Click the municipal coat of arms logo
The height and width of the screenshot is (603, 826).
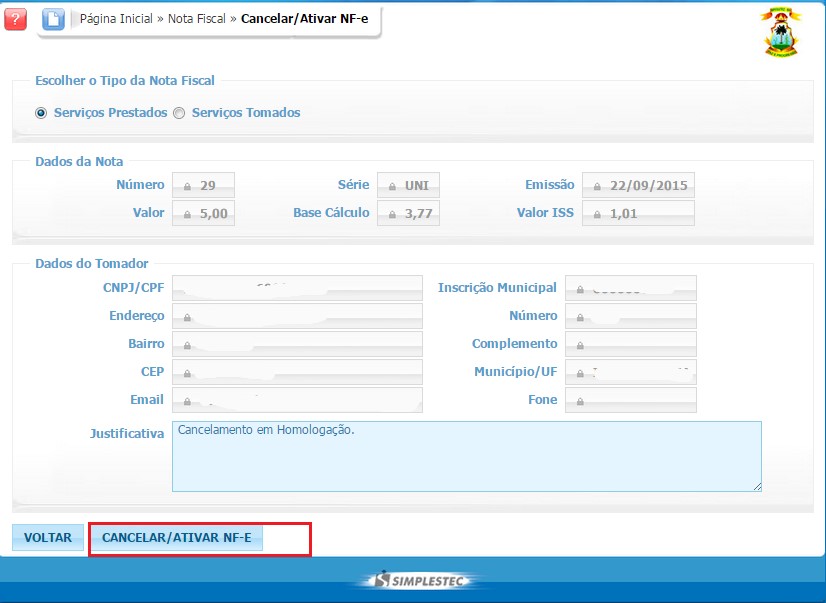pyautogui.click(x=781, y=31)
